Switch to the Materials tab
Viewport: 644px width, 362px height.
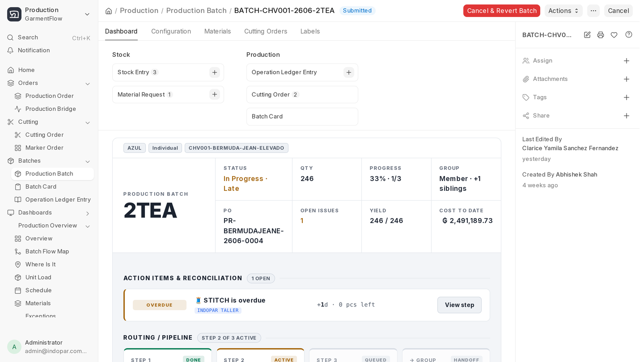(x=217, y=31)
